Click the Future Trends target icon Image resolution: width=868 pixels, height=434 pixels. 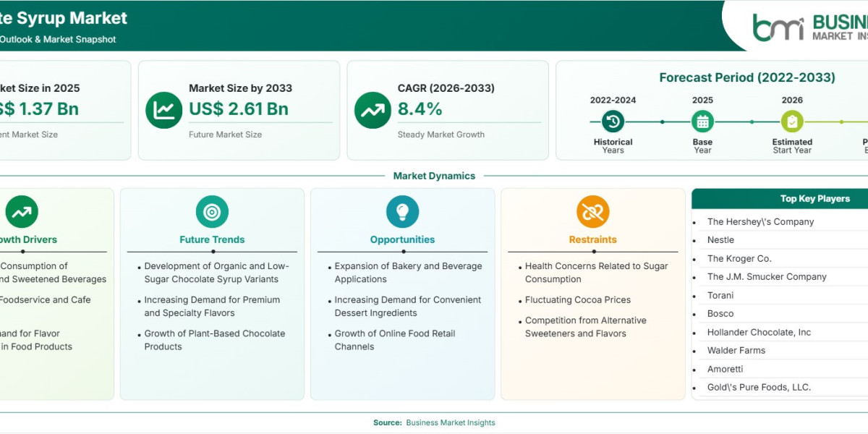[x=212, y=212]
